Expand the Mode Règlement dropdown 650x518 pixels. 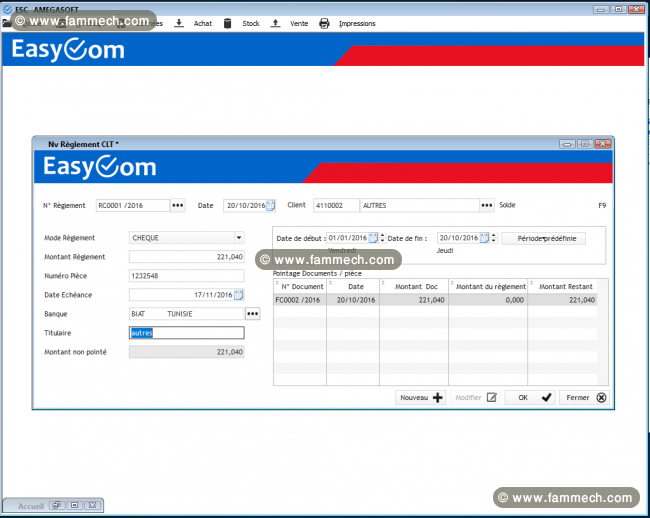tap(239, 237)
